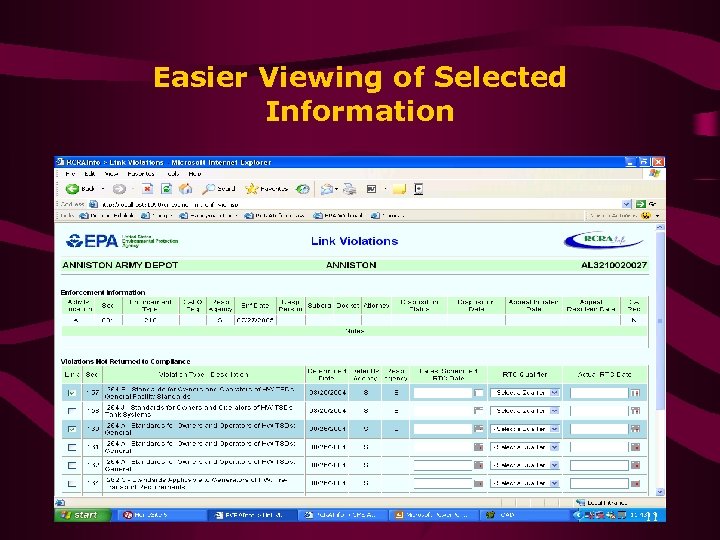Click the first taskbar button beside start

tap(161, 515)
